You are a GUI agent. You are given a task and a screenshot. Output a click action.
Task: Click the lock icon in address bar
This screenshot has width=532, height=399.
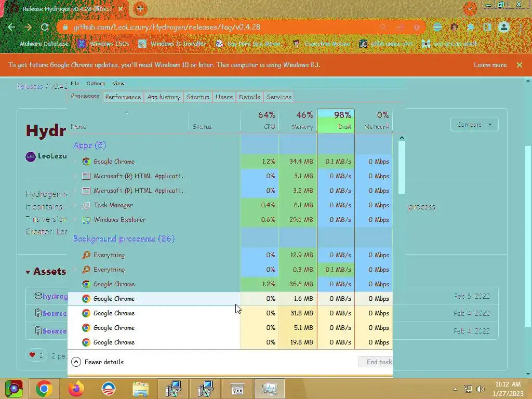tap(65, 27)
